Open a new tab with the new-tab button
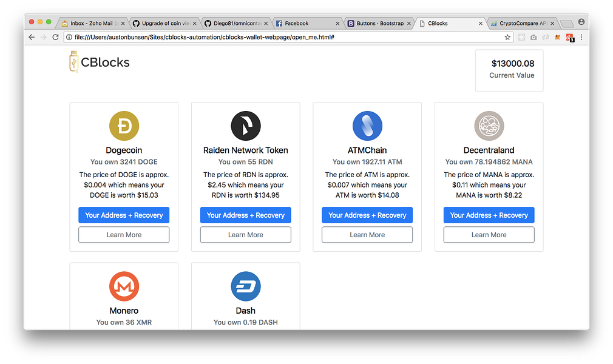This screenshot has width=613, height=364. [566, 24]
